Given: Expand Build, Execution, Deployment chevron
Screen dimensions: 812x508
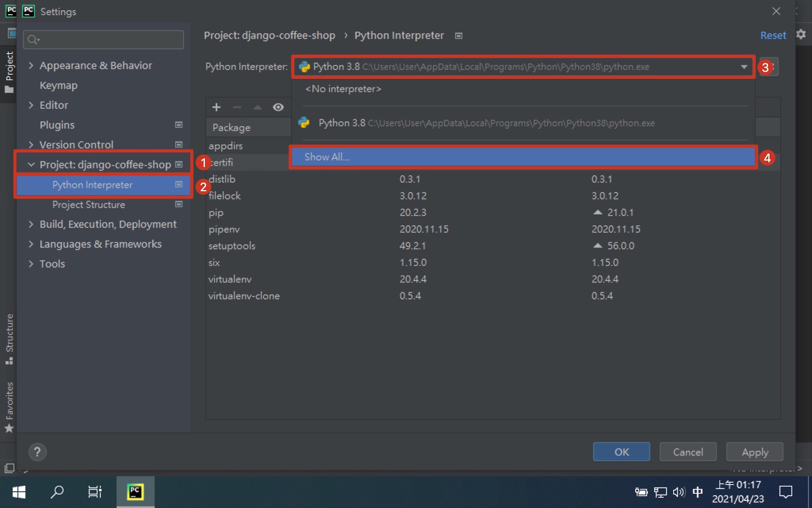Looking at the screenshot, I should (31, 224).
